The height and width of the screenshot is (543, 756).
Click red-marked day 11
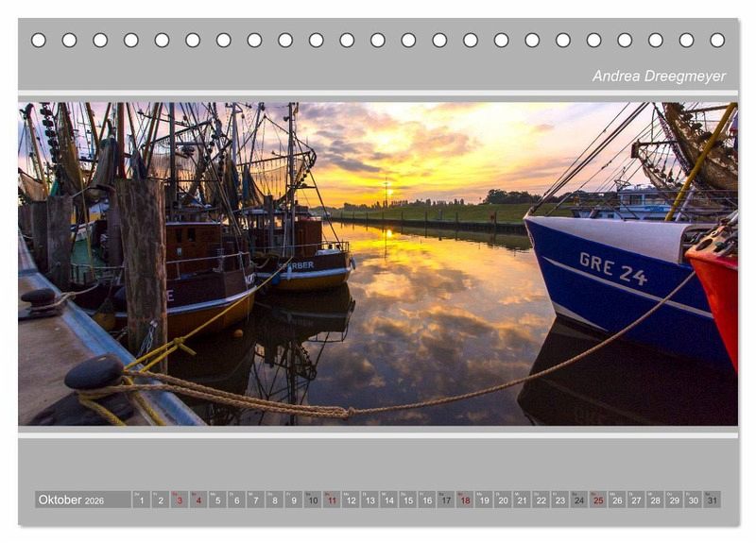tap(332, 500)
